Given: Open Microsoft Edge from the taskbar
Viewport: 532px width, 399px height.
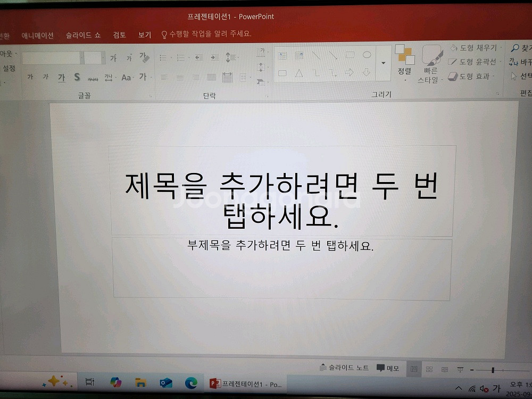Looking at the screenshot, I should pos(190,383).
